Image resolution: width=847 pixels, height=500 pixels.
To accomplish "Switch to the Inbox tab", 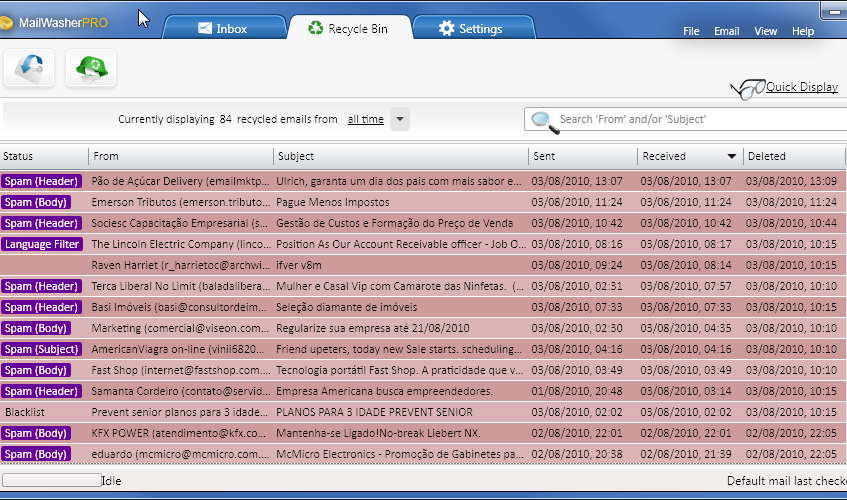I will click(x=224, y=28).
